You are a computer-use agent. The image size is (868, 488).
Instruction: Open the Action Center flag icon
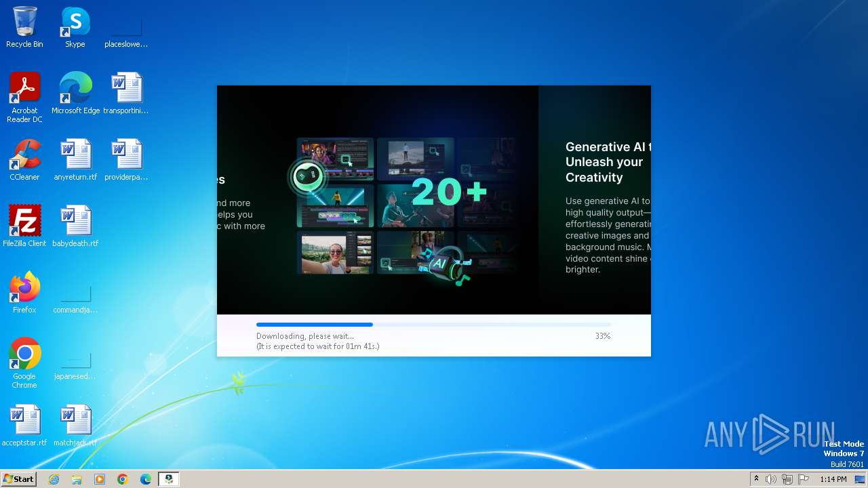(804, 479)
